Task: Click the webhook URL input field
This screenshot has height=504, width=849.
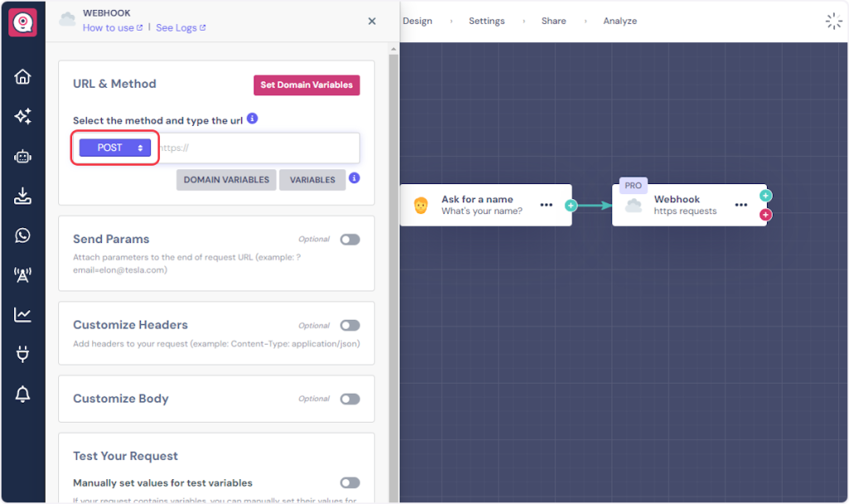Action: (257, 148)
